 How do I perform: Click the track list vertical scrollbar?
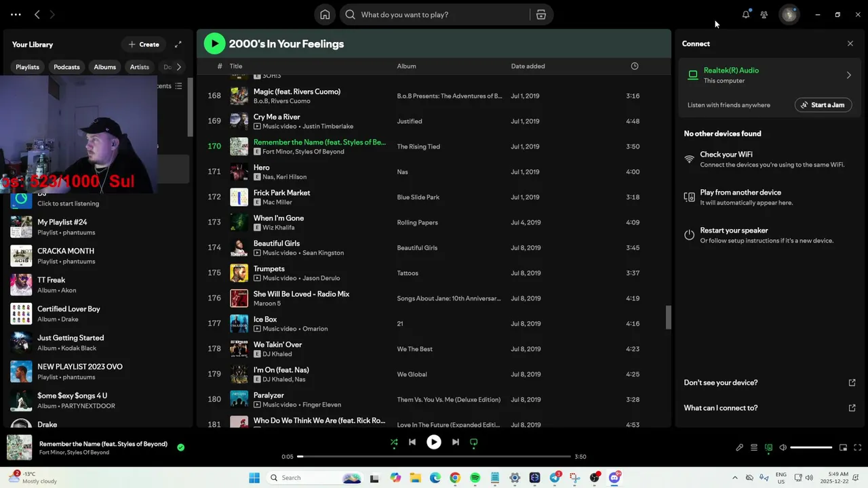668,317
